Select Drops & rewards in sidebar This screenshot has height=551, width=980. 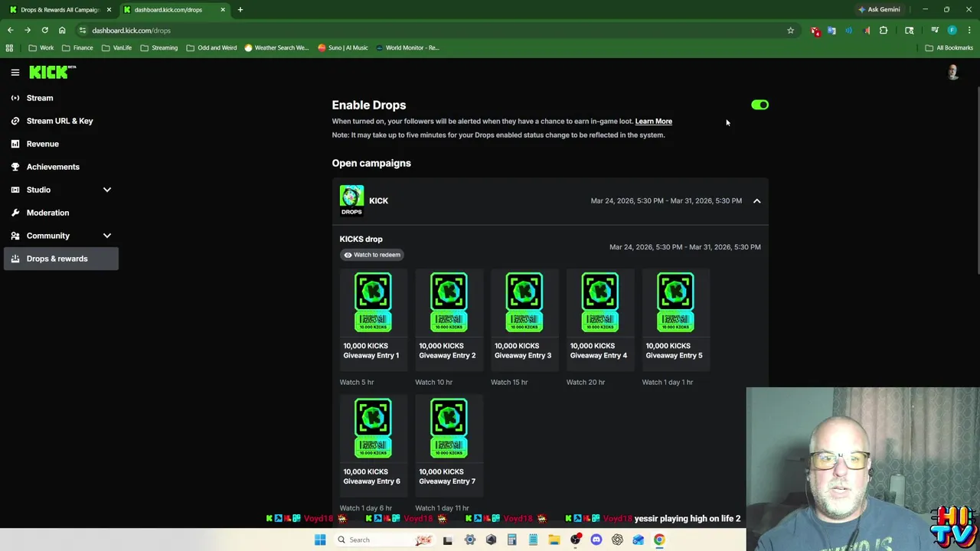click(x=61, y=259)
